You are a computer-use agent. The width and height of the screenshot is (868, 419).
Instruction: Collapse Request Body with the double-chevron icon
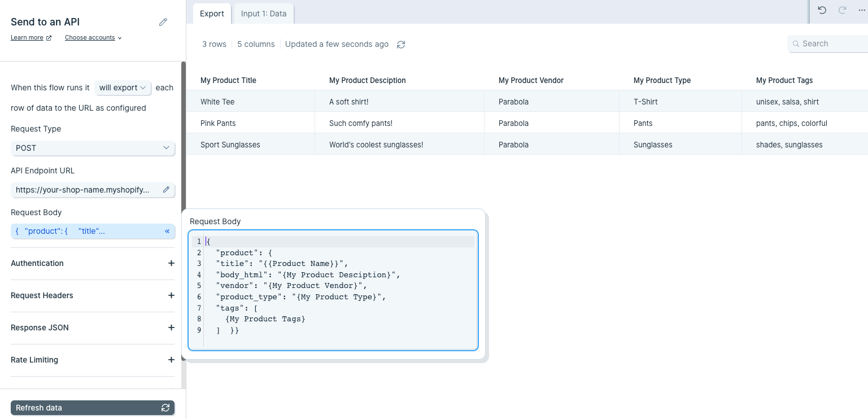[x=167, y=231]
